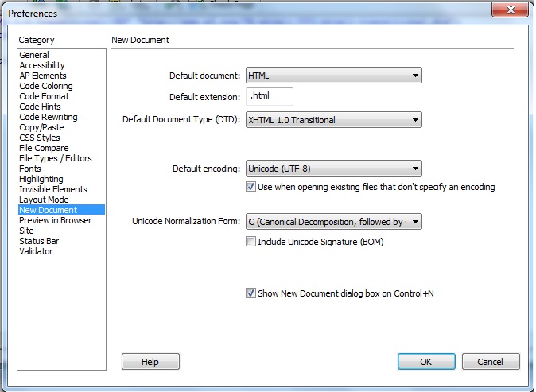Enable Include Unicode Signature (BOM)
Viewport: 536px width, 392px height.
coord(251,242)
